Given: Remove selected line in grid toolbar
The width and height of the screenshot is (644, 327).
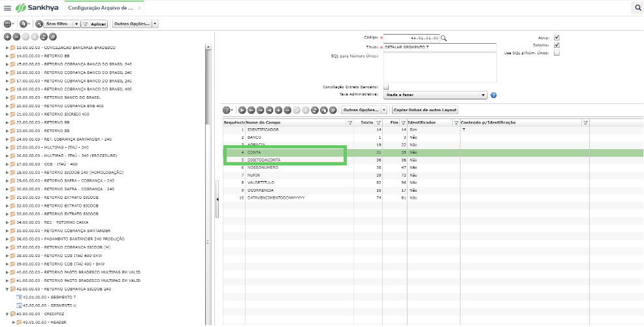Looking at the screenshot, I should (287, 111).
